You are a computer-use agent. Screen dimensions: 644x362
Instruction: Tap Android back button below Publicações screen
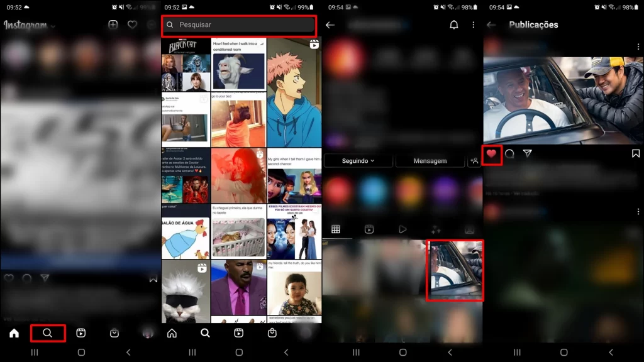point(611,352)
